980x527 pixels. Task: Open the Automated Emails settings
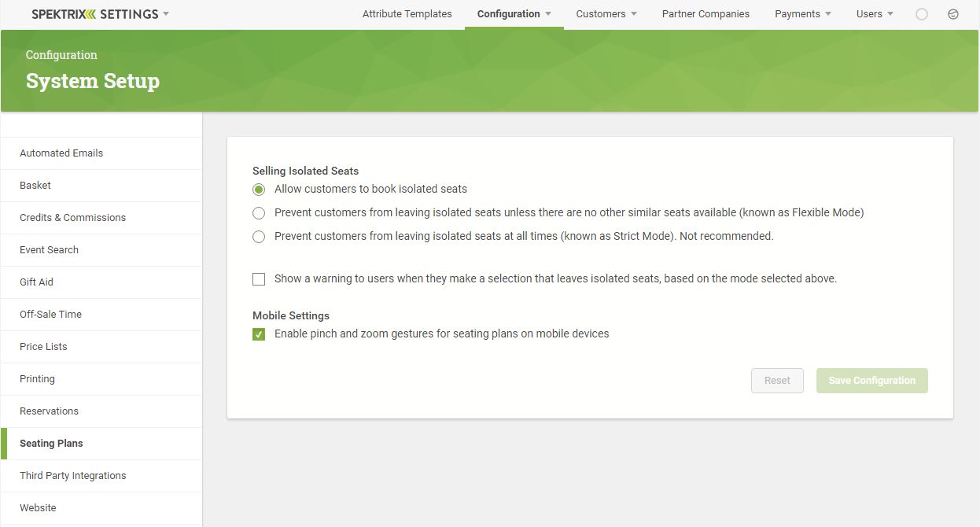pyautogui.click(x=61, y=153)
